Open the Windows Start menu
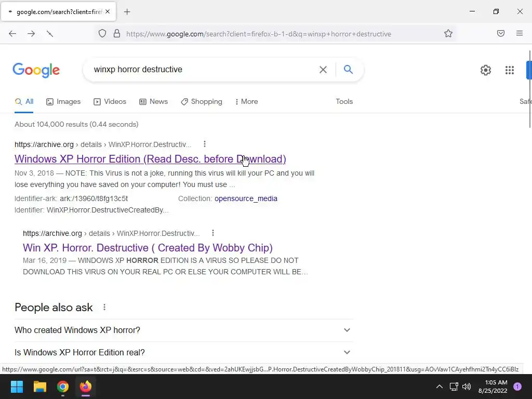The height and width of the screenshot is (399, 532). 17,387
